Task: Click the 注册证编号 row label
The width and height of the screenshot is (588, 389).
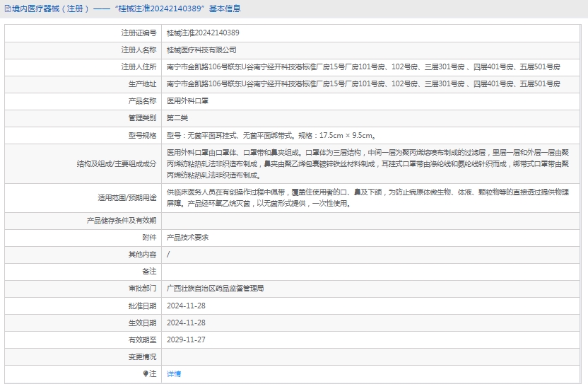Action: [x=139, y=33]
